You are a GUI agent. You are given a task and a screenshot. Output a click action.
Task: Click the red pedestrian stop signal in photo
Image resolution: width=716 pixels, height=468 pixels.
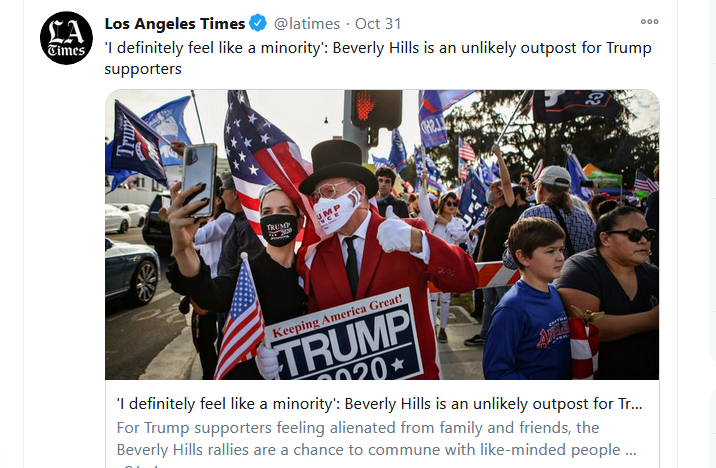click(x=376, y=109)
